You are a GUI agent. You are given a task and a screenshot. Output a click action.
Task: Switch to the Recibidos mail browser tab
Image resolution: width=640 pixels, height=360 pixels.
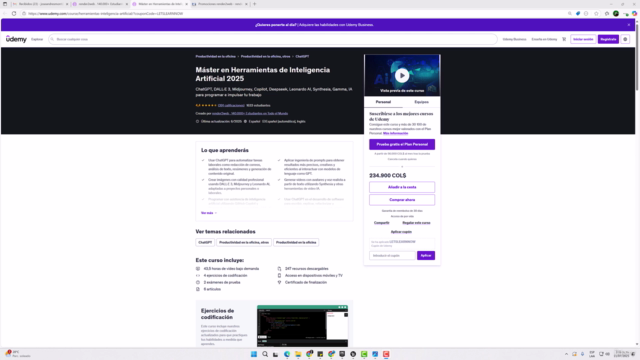pos(40,4)
